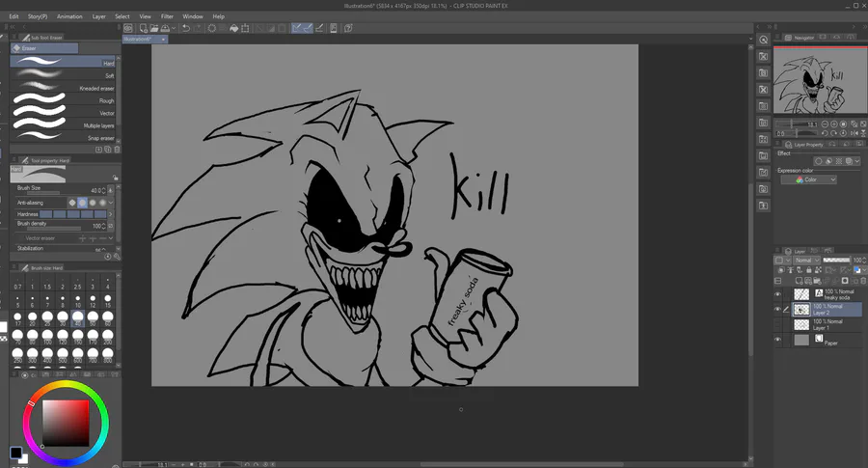Expand the Save options dropdown arrow
868x468 pixels.
(174, 28)
